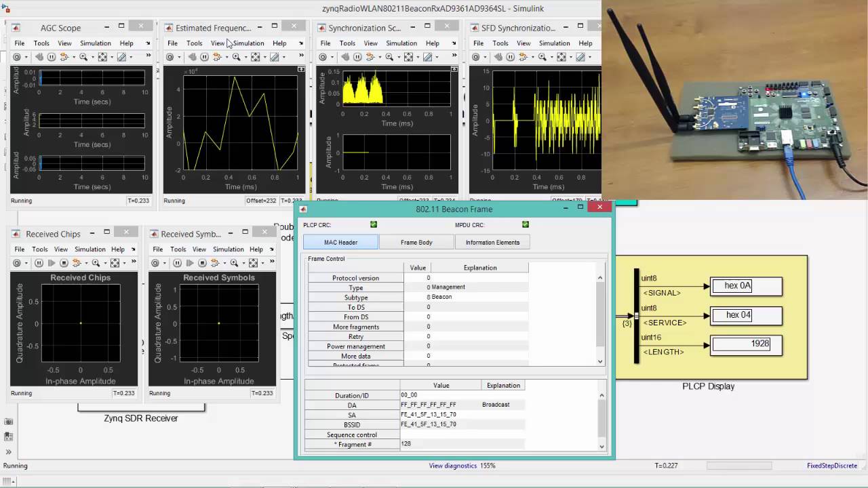Open zoom options dropdown arrow in AGC Scope
This screenshot has height=488, width=868.
92,57
